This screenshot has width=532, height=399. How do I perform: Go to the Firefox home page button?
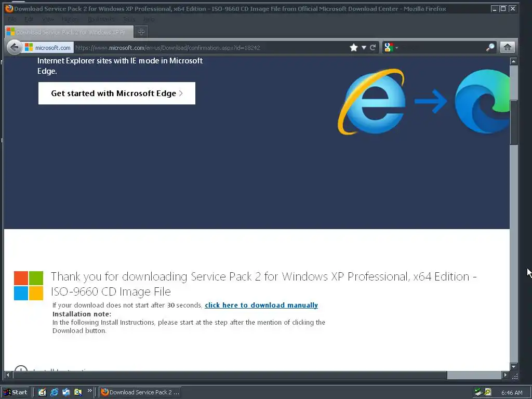click(507, 47)
